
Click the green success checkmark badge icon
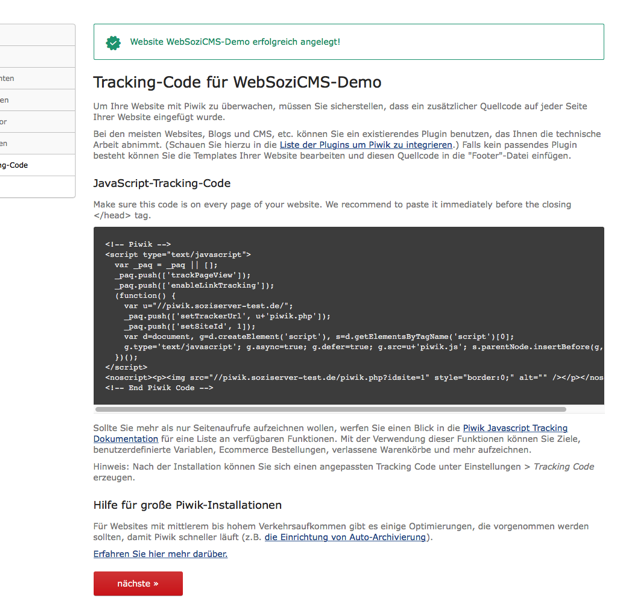tap(113, 42)
